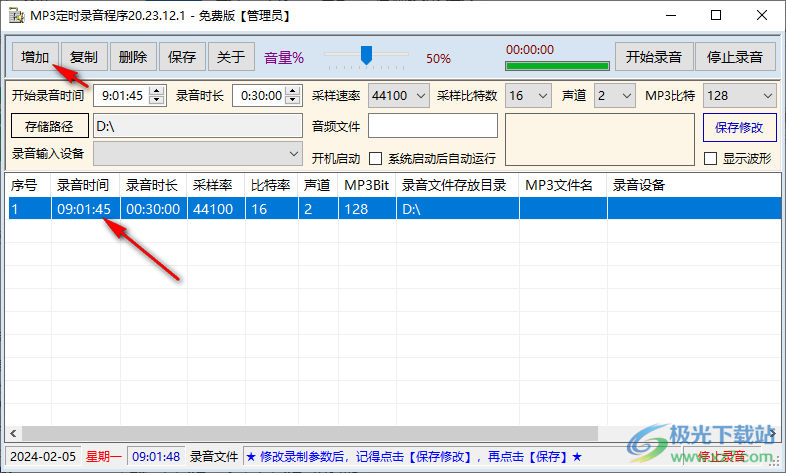Click the horizontal scrollbar left arrow
This screenshot has height=473, width=786.
(x=13, y=433)
